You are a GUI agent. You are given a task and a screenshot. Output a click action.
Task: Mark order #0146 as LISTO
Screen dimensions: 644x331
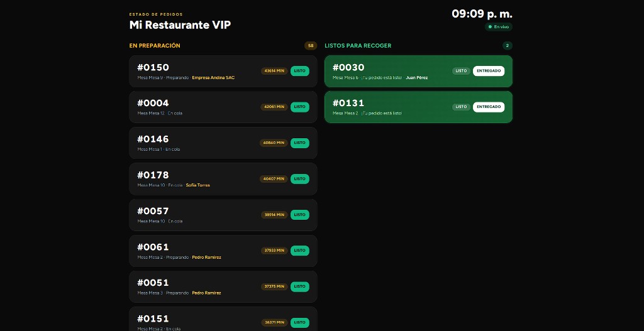(300, 143)
